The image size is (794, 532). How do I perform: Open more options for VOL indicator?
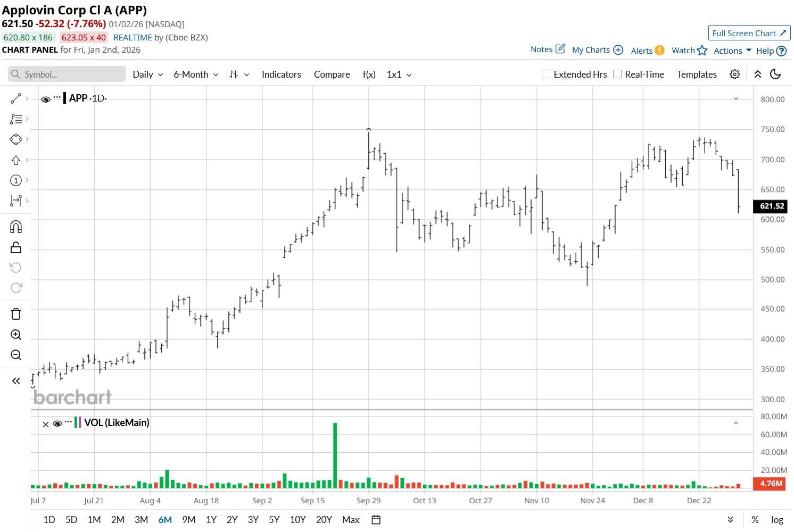pos(68,422)
